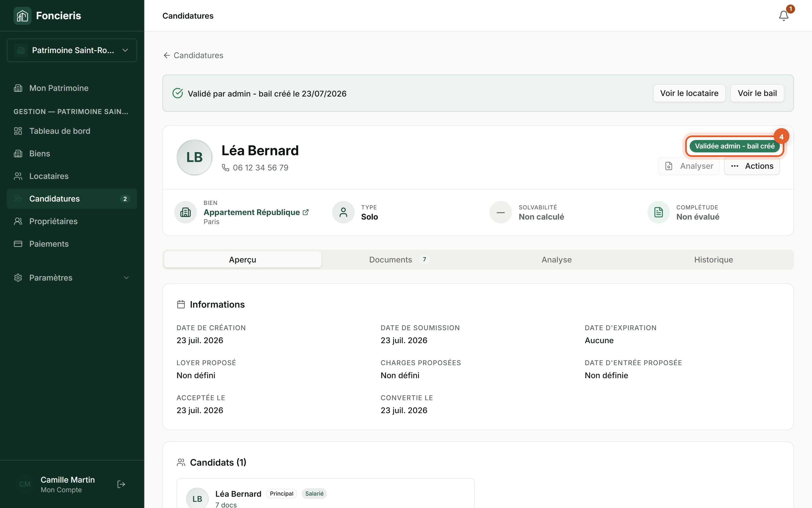The image size is (812, 508).
Task: Open the notifications bell
Action: point(784,16)
